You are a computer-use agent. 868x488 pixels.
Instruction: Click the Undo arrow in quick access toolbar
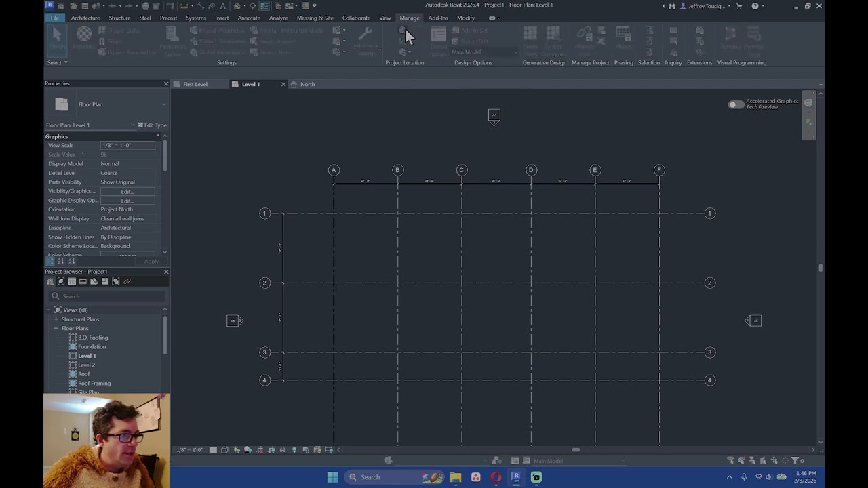pos(113,6)
